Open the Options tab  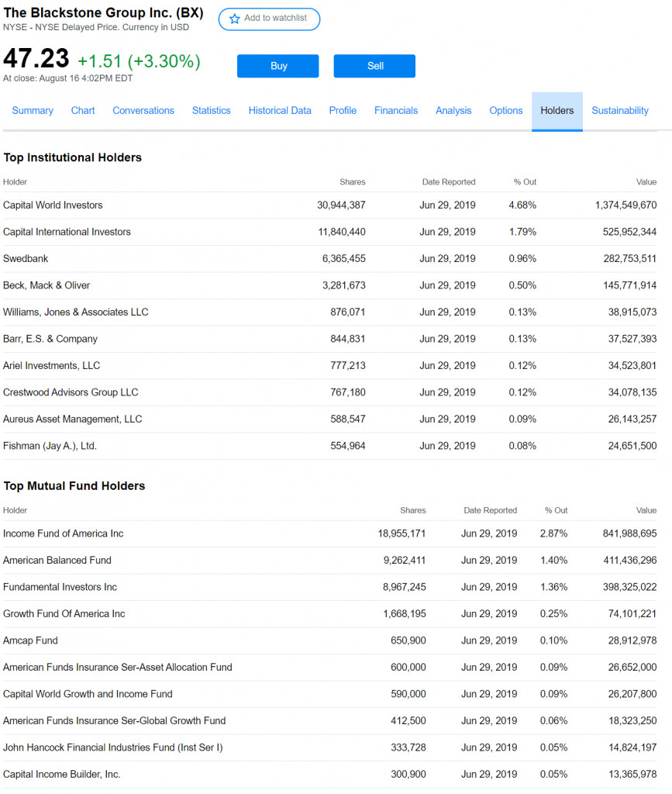click(x=506, y=111)
